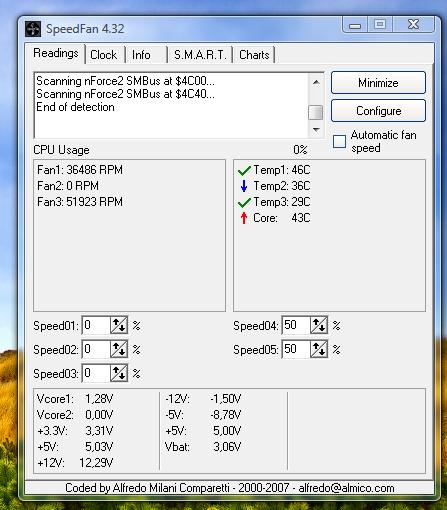Click the Temp2: 36C reading
The width and height of the screenshot is (447, 510).
point(282,186)
